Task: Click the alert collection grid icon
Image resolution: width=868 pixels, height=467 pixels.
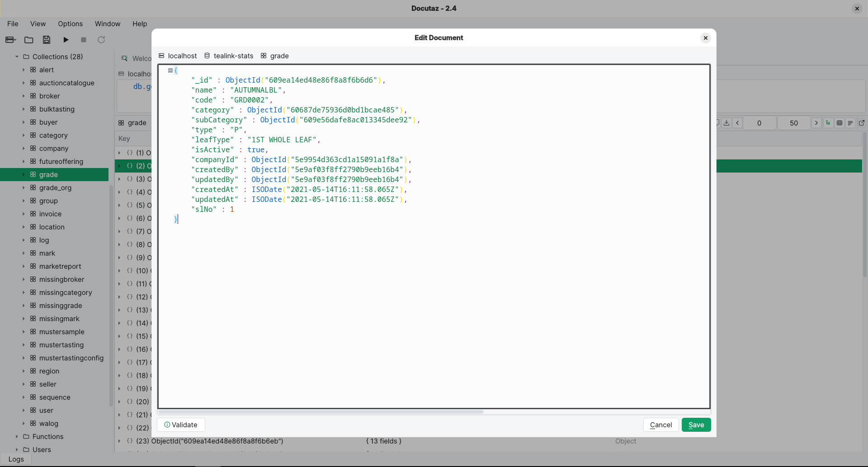Action: (33, 70)
